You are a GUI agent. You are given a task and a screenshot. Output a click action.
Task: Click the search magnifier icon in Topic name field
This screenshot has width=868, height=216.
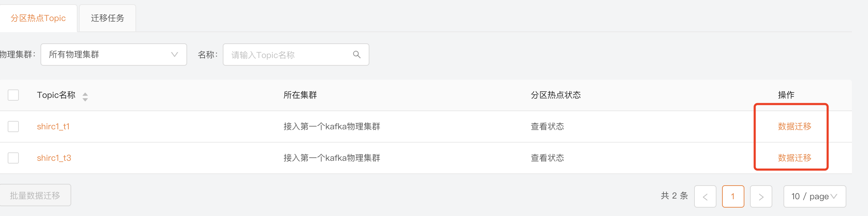pos(356,55)
